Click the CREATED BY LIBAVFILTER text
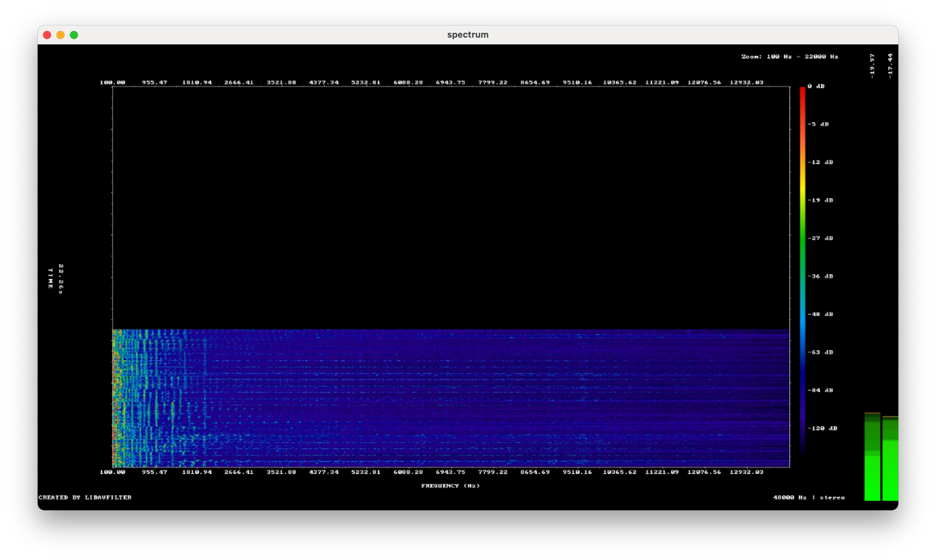Image resolution: width=936 pixels, height=560 pixels. (x=85, y=497)
